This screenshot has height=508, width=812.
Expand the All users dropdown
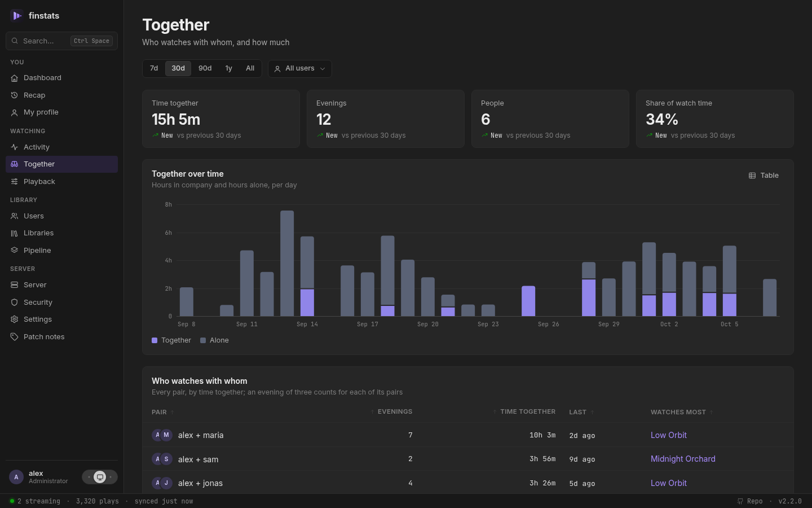click(x=300, y=69)
